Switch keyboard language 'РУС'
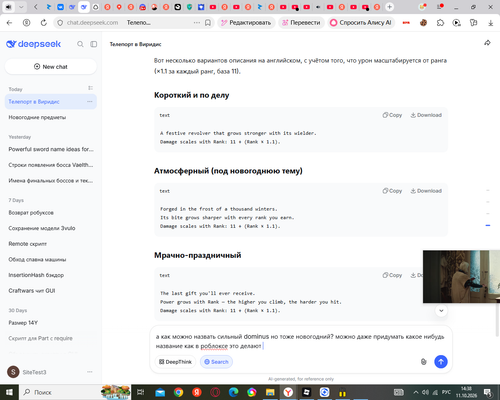Image resolution: width=500 pixels, height=400 pixels. coord(446,392)
